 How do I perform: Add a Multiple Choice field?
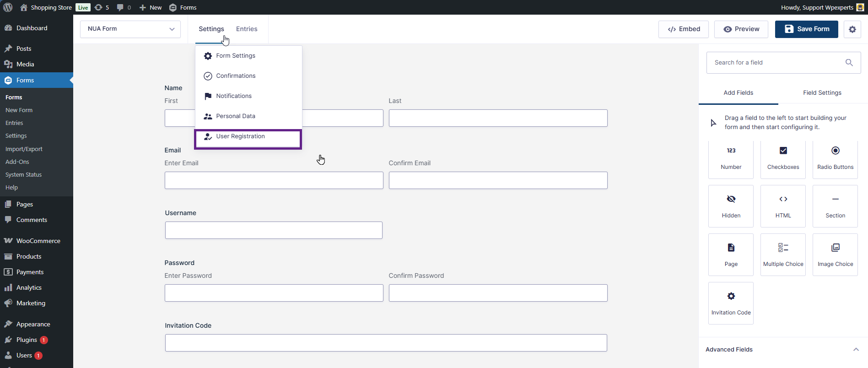(x=783, y=255)
